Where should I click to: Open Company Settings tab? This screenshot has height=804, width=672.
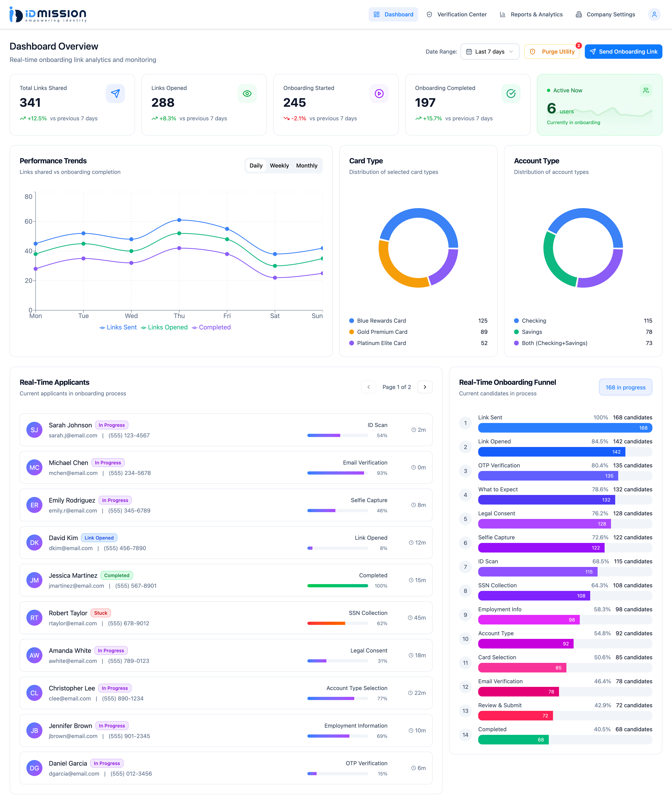[605, 15]
